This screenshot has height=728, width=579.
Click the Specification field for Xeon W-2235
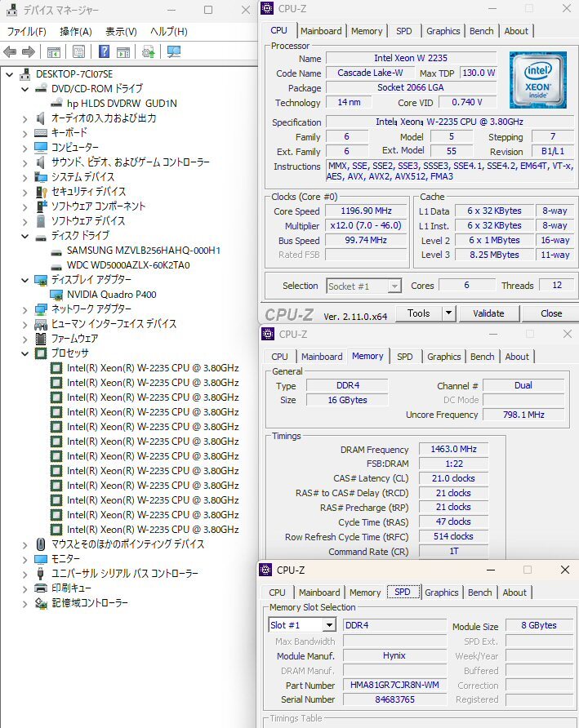pos(449,122)
